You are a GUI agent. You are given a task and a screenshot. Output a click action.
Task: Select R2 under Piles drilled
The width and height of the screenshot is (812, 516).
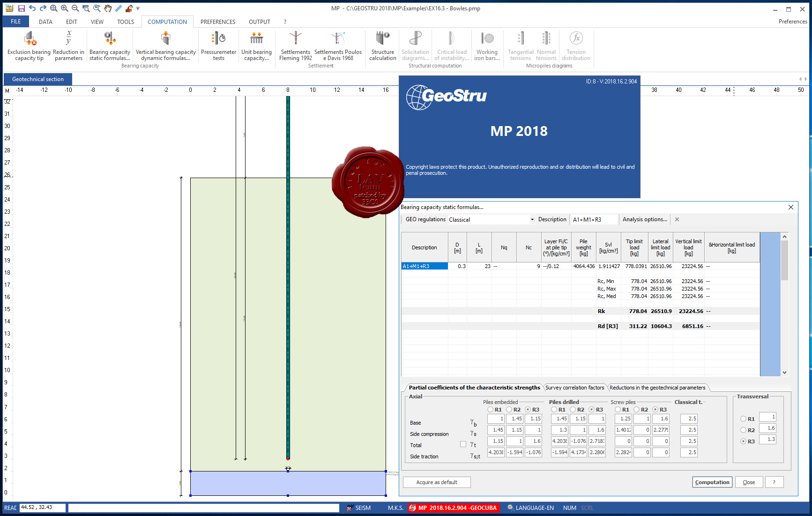point(573,410)
